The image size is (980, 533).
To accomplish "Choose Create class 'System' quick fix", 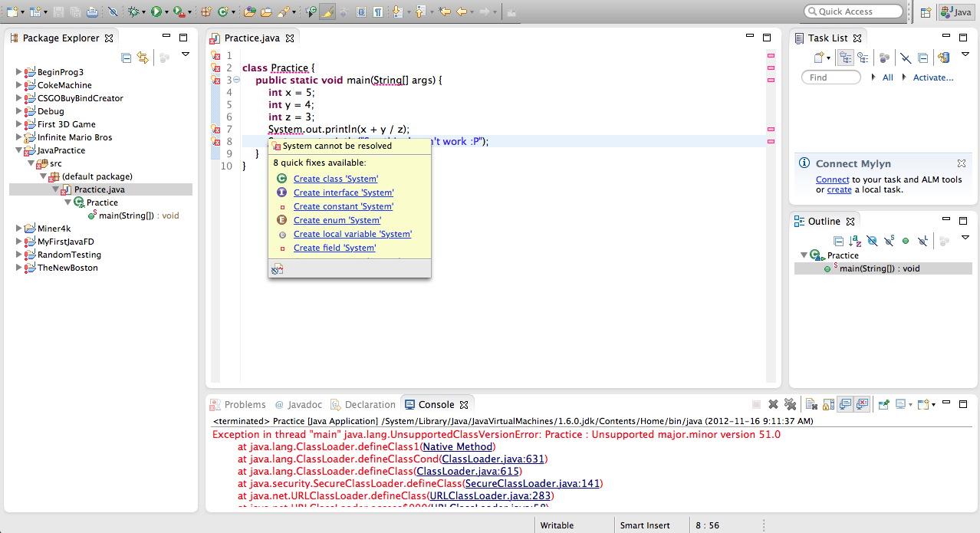I will (335, 179).
